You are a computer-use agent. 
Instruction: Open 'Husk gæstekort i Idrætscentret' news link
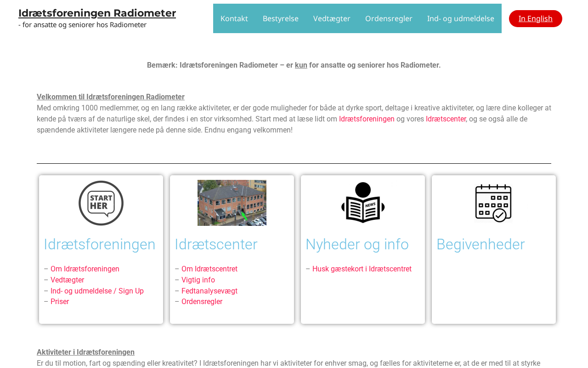[x=362, y=269]
